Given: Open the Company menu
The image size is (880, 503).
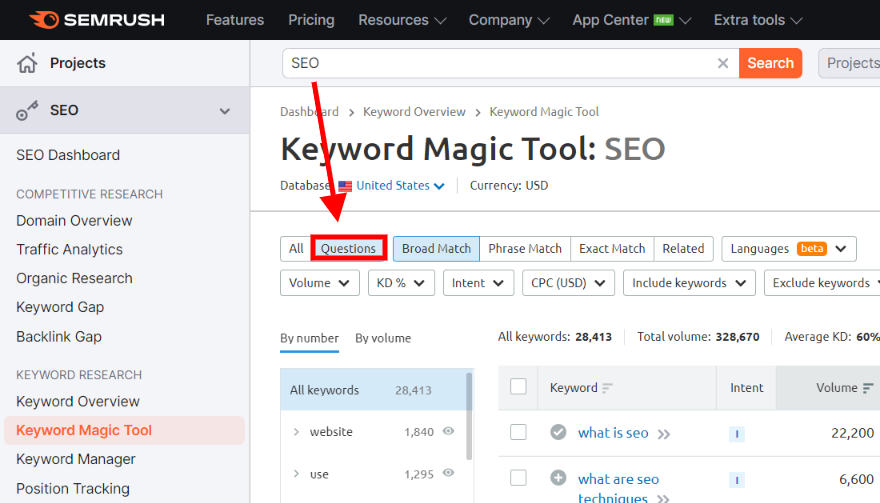Looking at the screenshot, I should click(x=509, y=20).
